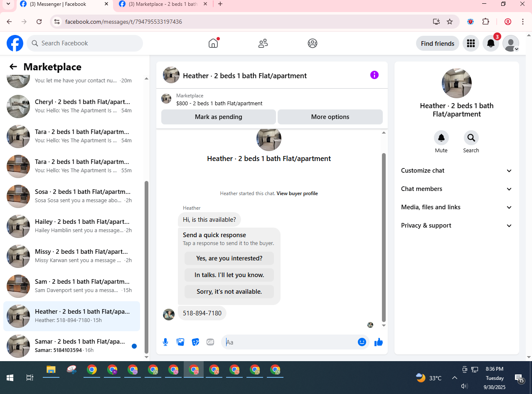Open conversation information purple icon

[x=374, y=75]
